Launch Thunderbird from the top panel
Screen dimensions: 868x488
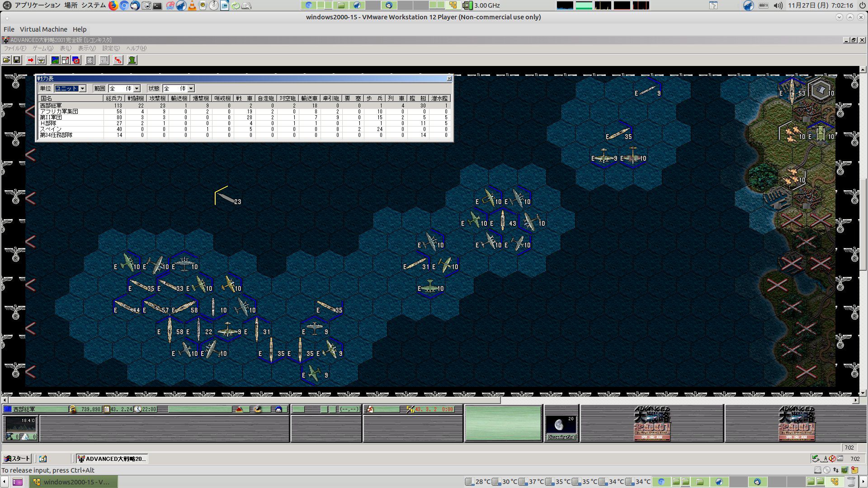coord(135,5)
